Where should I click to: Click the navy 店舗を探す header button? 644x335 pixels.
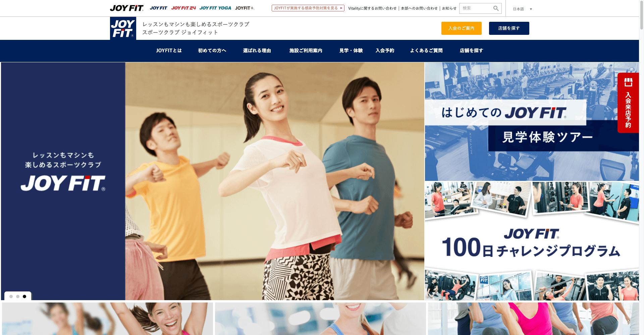tap(509, 28)
